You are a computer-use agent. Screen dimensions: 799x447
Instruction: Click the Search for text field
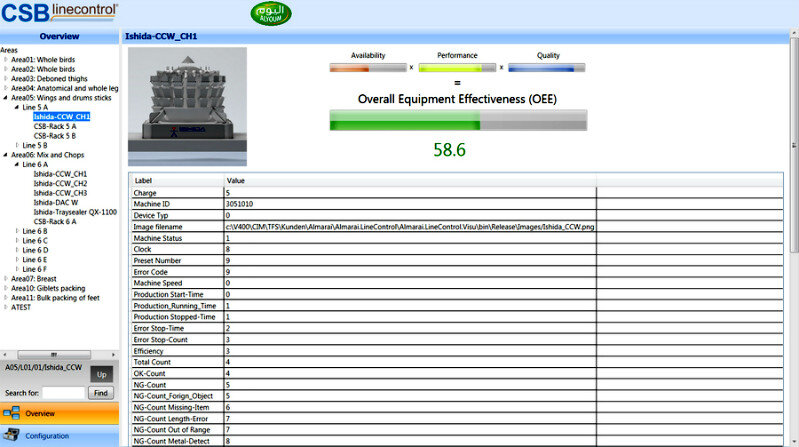click(x=63, y=393)
